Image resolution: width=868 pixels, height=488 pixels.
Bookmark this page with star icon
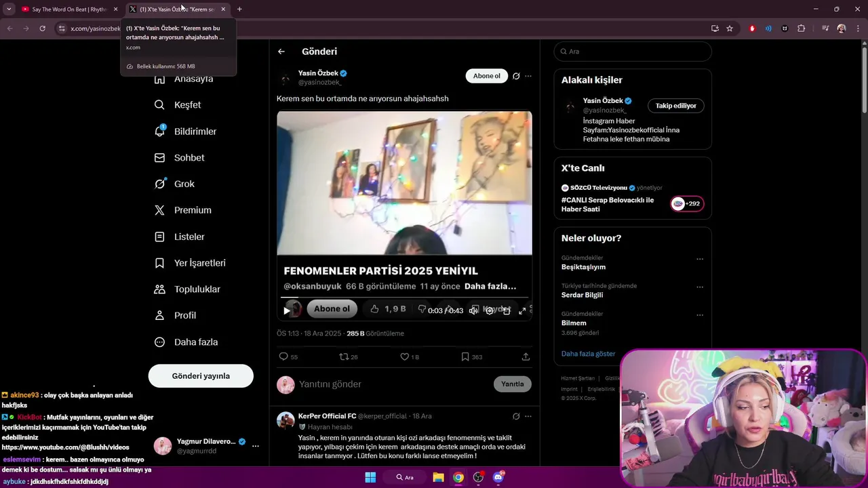tap(730, 28)
